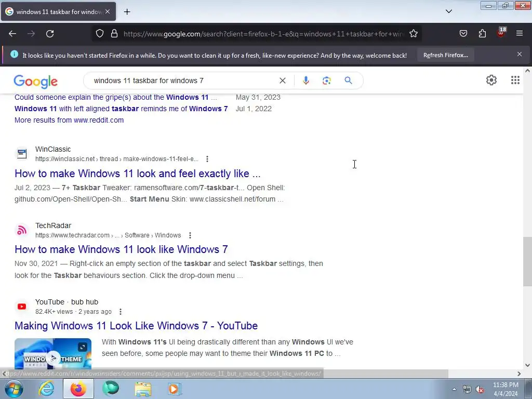Click the 'Jul 1, 2022' date text
Image resolution: width=532 pixels, height=399 pixels.
pyautogui.click(x=254, y=109)
